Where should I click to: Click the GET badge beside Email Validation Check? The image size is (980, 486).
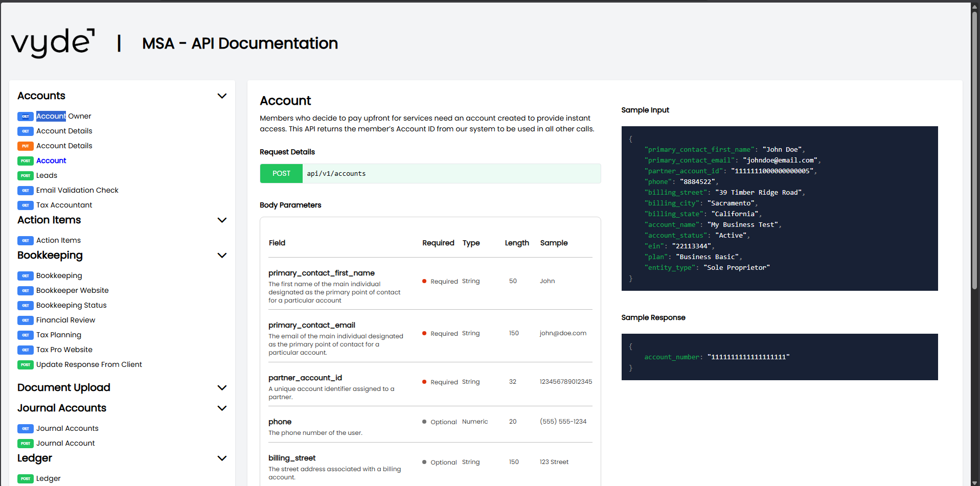coord(26,191)
